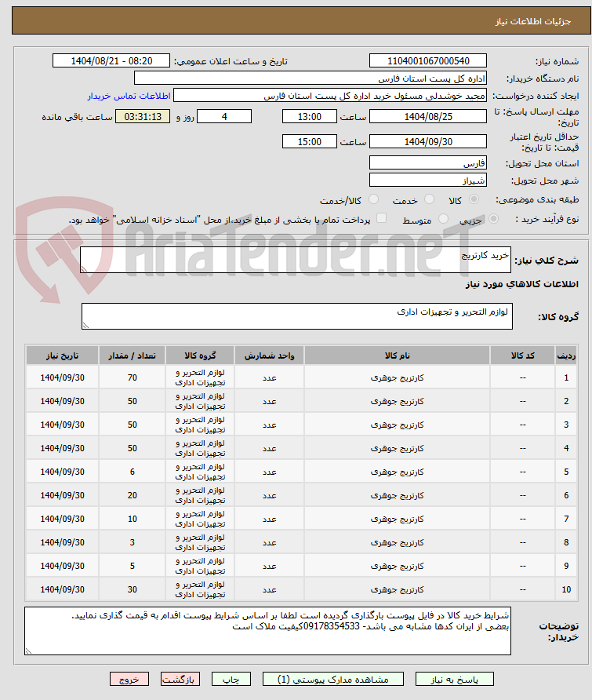Click quantity 20 in row 6
The width and height of the screenshot is (592, 700).
coord(132,495)
